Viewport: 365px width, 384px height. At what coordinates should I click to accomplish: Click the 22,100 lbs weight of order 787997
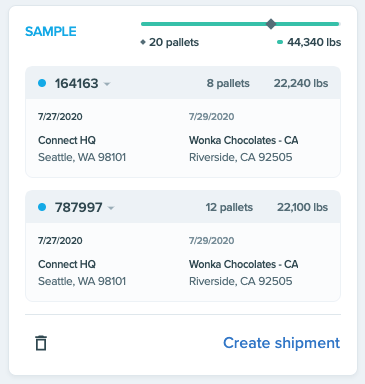click(x=303, y=207)
